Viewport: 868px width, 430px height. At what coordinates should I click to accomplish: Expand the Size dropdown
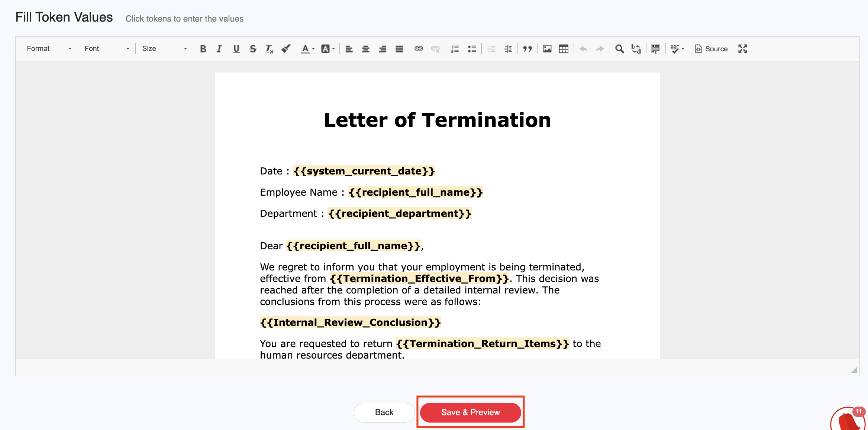(164, 49)
